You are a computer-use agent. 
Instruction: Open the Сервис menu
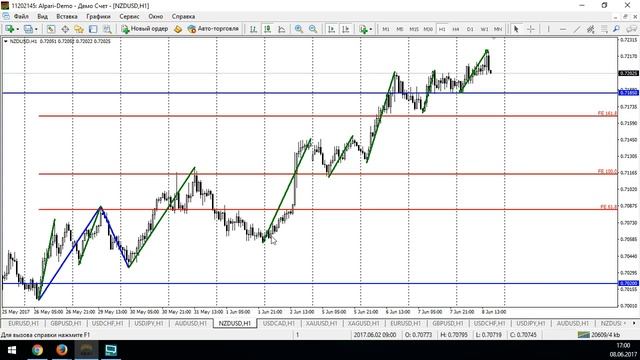(129, 16)
